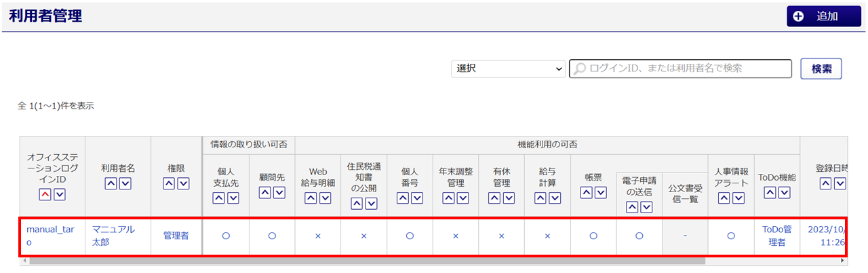Sort ascending by オフィスステーションログインID
The width and height of the screenshot is (868, 273).
click(x=45, y=196)
